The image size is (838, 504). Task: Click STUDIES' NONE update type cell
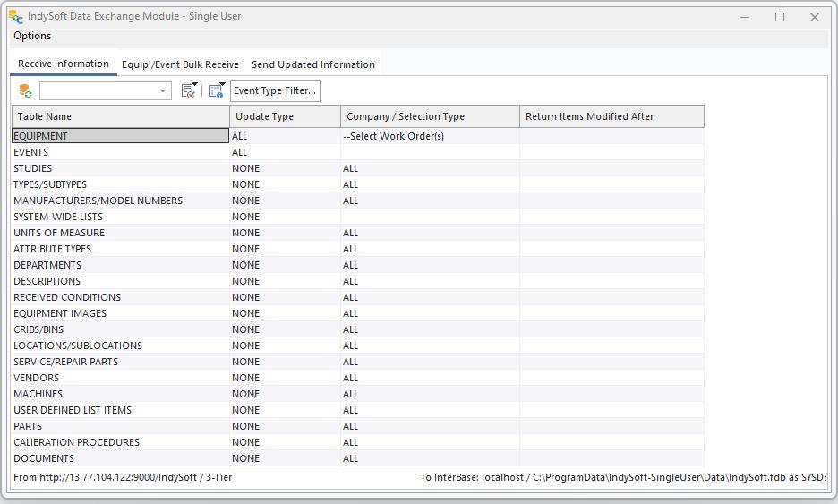pyautogui.click(x=285, y=168)
